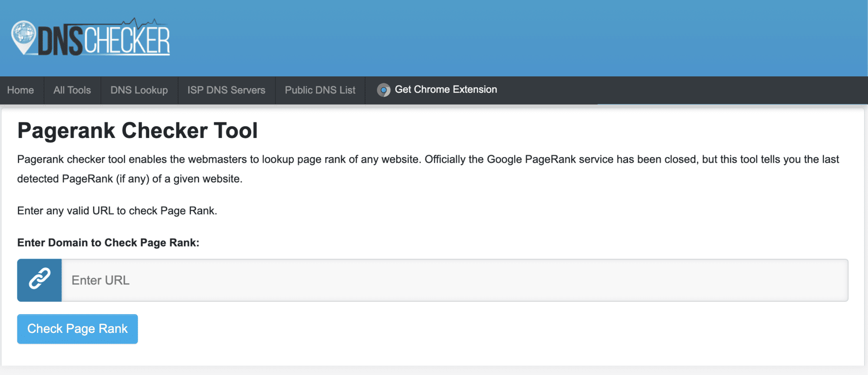Click the Pagerank Checker Tool heading
The width and height of the screenshot is (868, 375).
tap(138, 131)
